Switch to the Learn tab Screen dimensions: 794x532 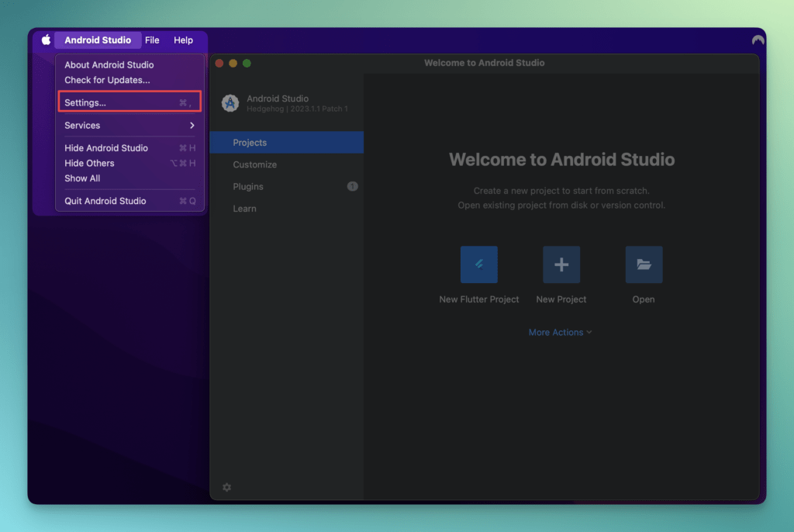click(287, 209)
